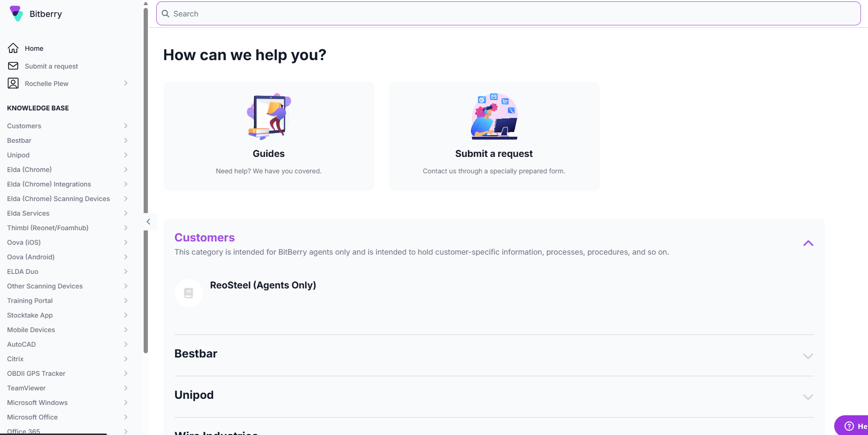Expand OBDII GPS Tracker chevron
868x435 pixels.
[126, 373]
